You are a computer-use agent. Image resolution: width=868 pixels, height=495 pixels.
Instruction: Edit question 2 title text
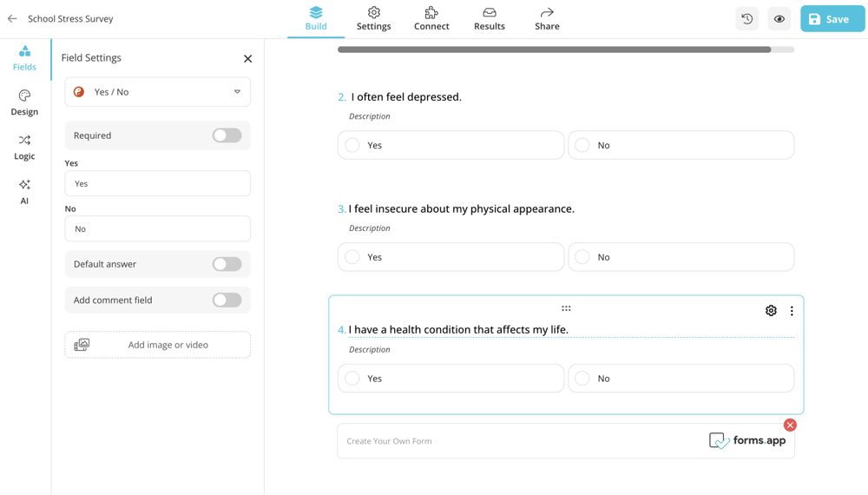point(406,97)
